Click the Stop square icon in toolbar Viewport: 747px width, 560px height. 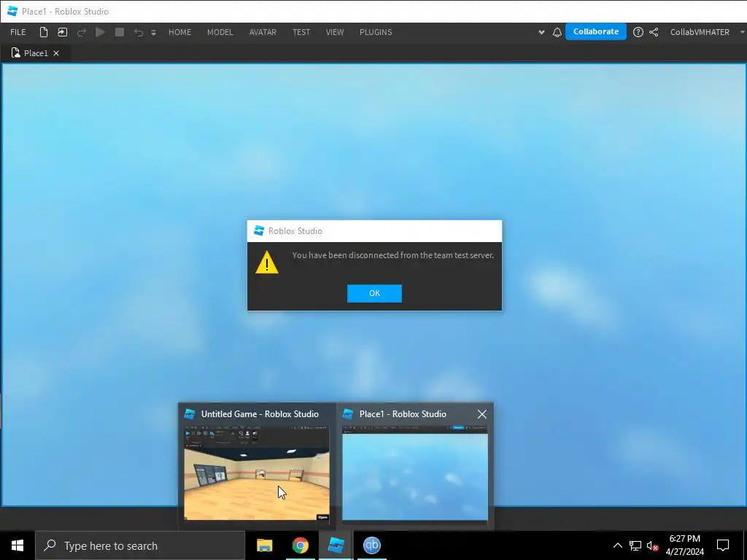coord(120,32)
